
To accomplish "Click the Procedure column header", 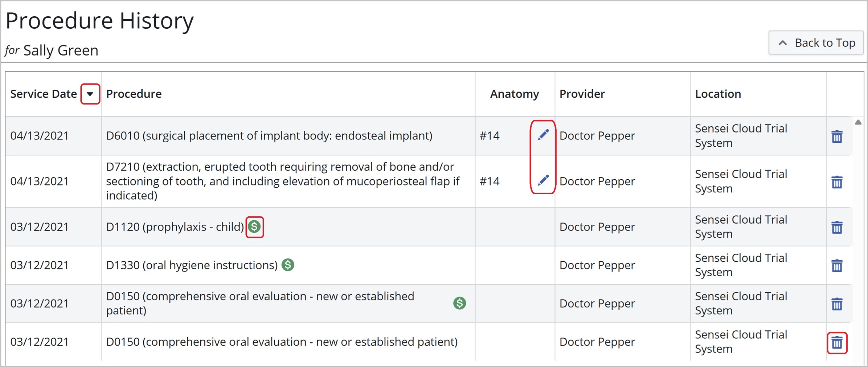I will [134, 94].
